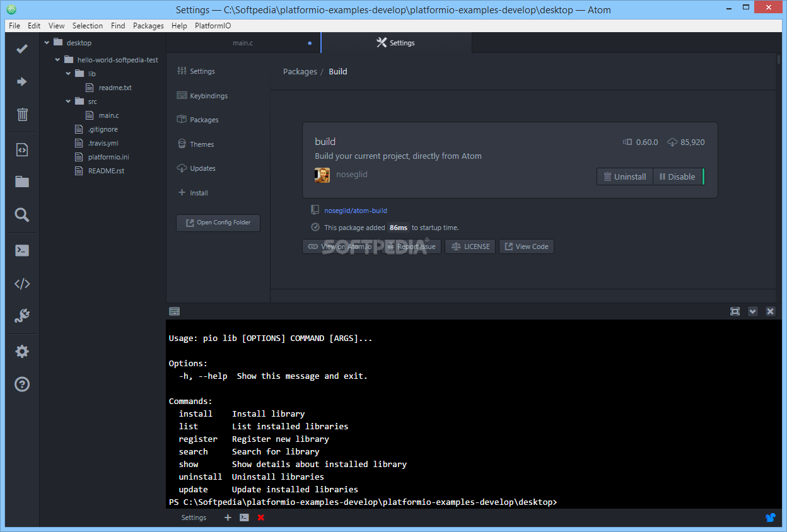Click terminal status icon beside plus
The width and height of the screenshot is (787, 532).
coord(244,518)
